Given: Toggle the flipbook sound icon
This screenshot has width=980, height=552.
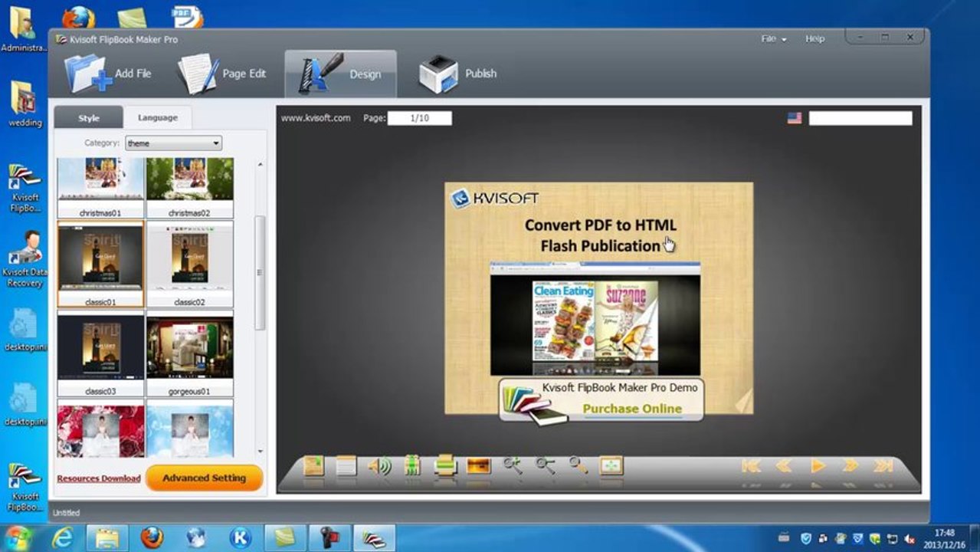Looking at the screenshot, I should pos(379,465).
